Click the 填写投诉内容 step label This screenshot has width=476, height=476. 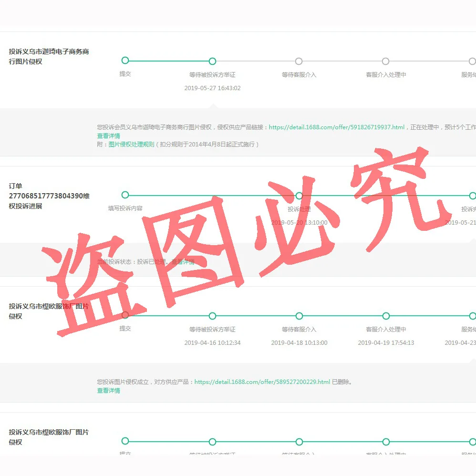point(125,208)
